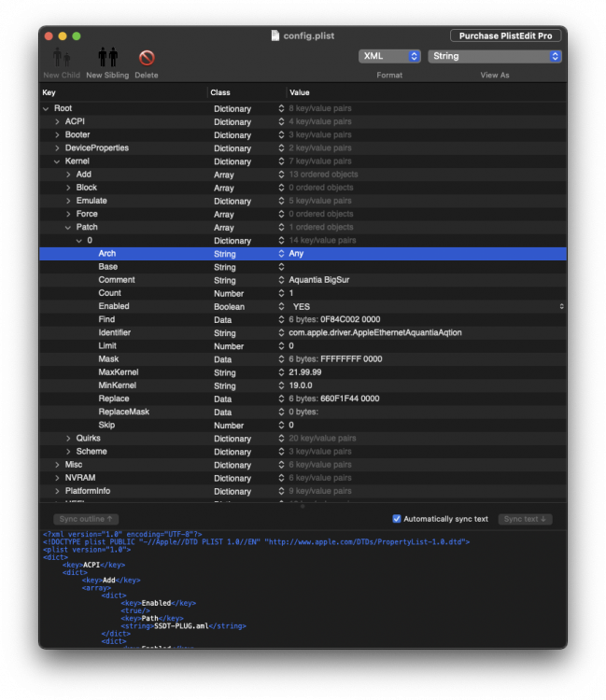Click the Value column header
The image size is (606, 700).
pos(300,92)
